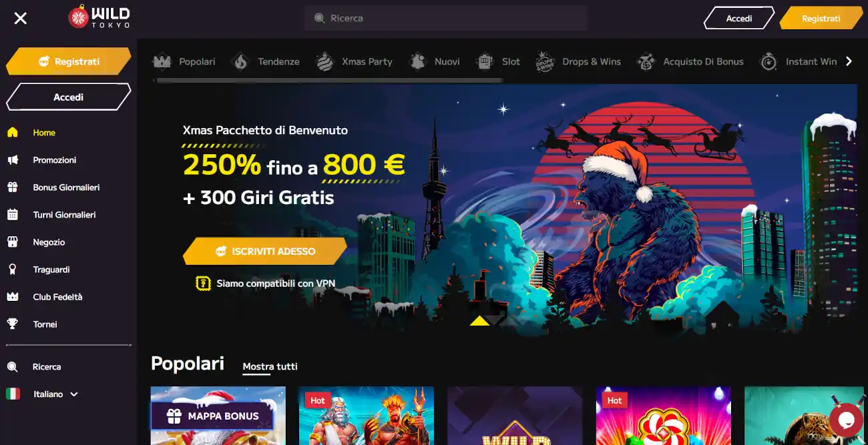Click the Traguardi achievements icon
Image resolution: width=868 pixels, height=445 pixels.
pyautogui.click(x=13, y=270)
